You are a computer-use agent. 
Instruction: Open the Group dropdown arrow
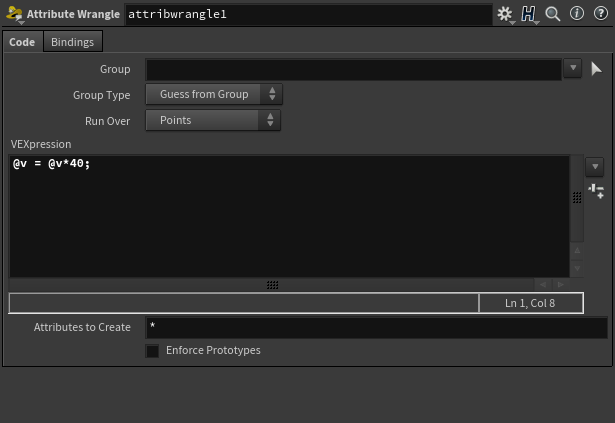(573, 68)
